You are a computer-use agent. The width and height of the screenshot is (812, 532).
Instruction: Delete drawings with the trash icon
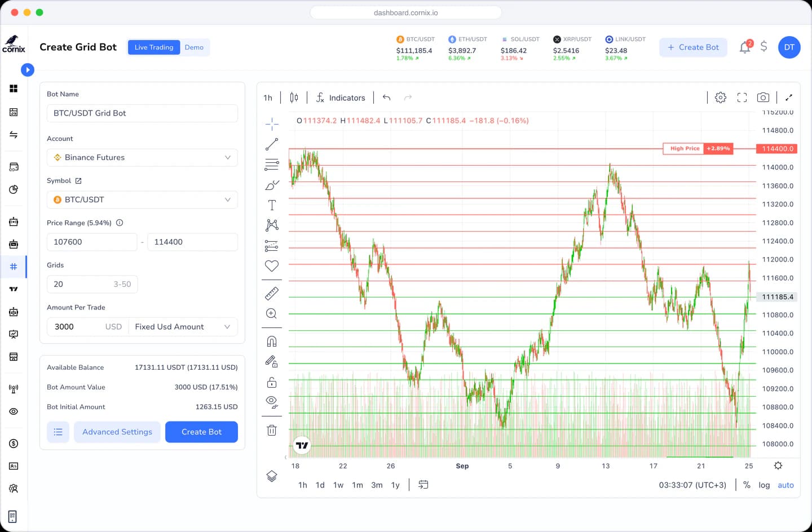coord(272,430)
